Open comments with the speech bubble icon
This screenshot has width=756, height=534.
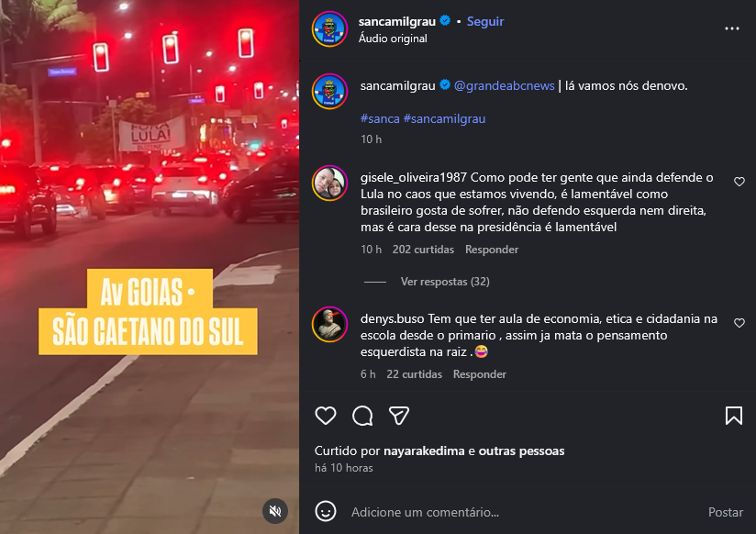[362, 416]
